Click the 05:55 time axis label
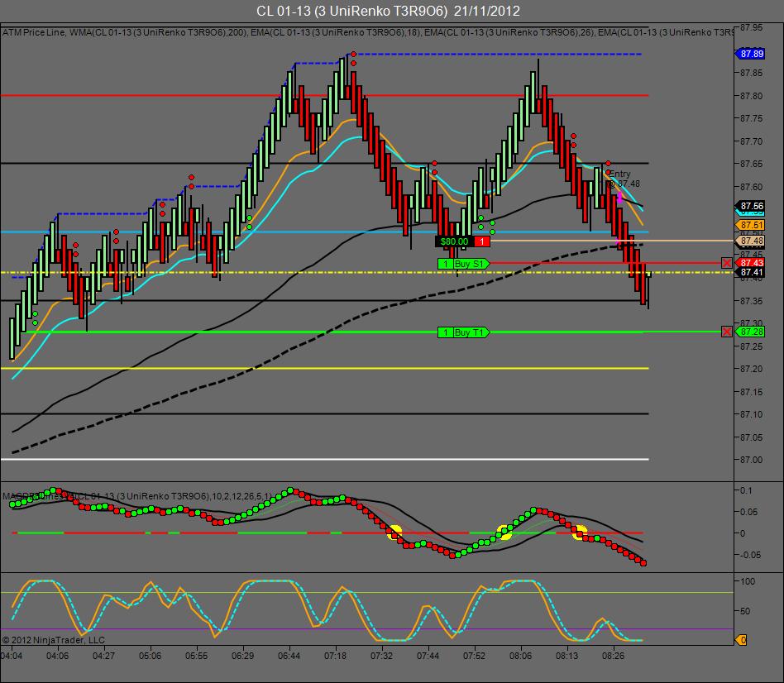 [x=196, y=655]
